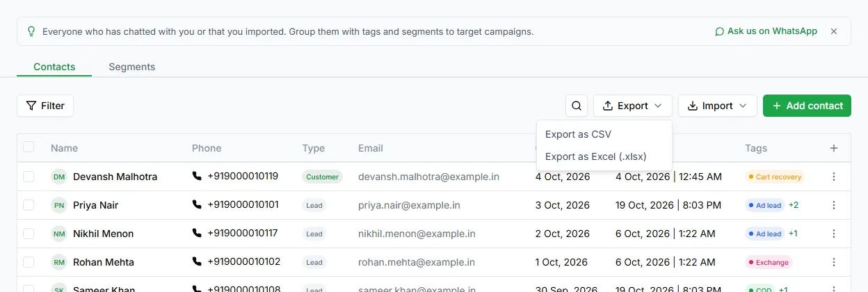
Task: Select the Devansh Malhotra row checkbox
Action: 29,177
